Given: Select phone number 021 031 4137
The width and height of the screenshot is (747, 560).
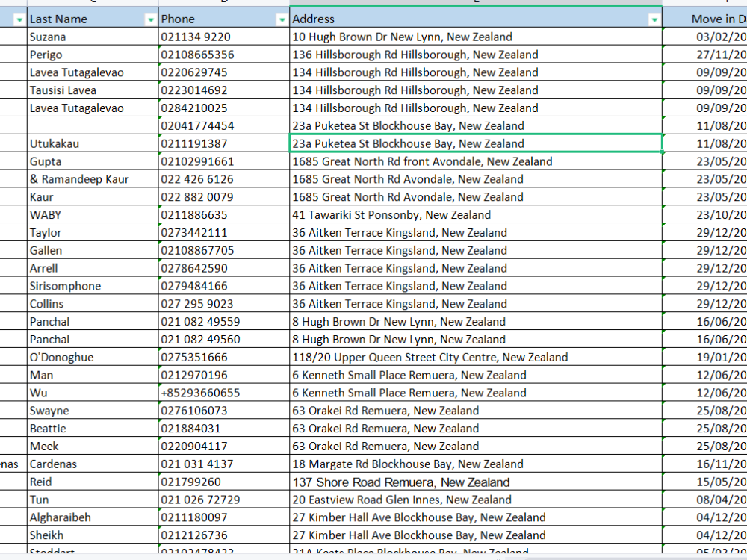Looking at the screenshot, I should point(224,464).
